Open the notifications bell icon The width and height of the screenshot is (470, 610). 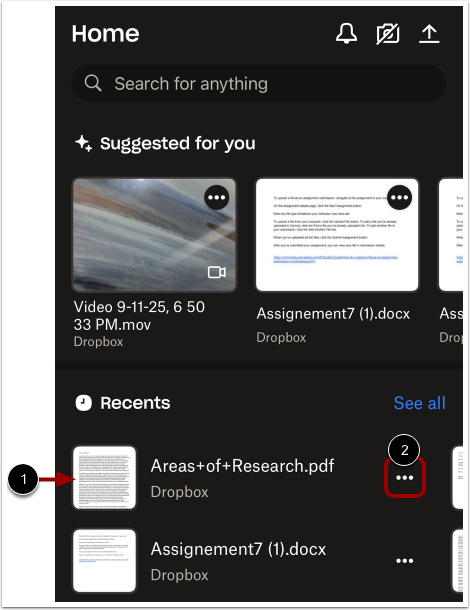pos(346,33)
